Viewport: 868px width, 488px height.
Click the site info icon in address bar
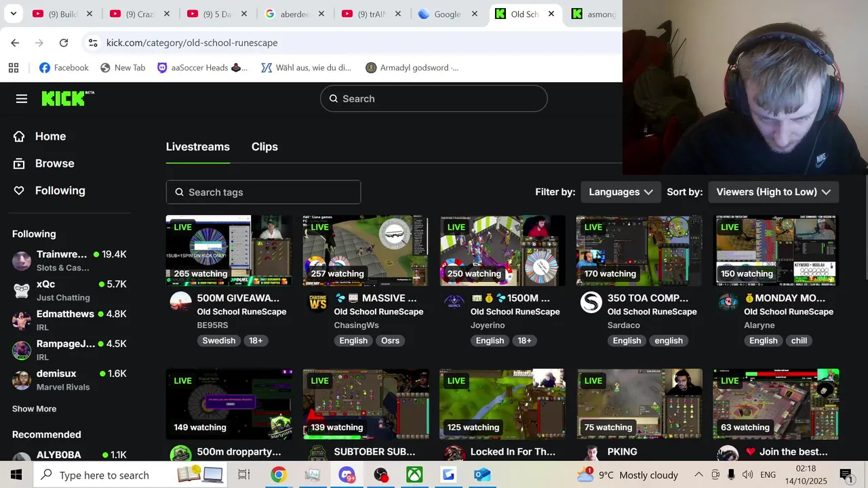[x=93, y=43]
